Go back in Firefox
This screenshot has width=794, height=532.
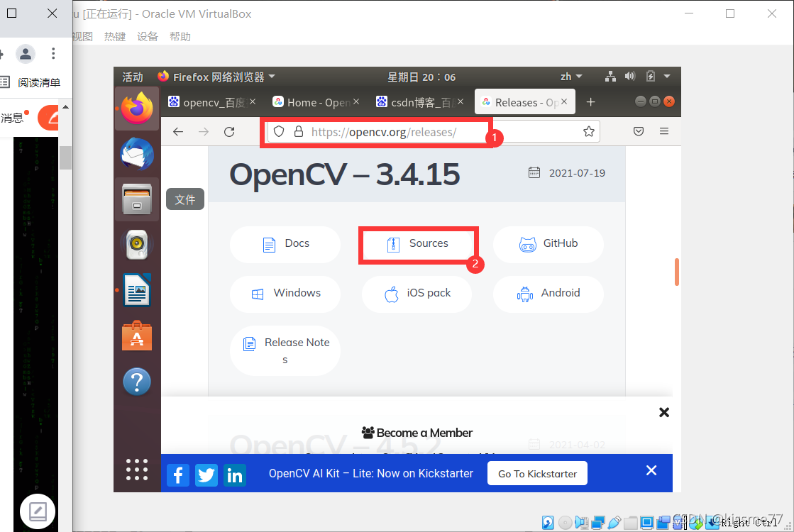pos(177,132)
